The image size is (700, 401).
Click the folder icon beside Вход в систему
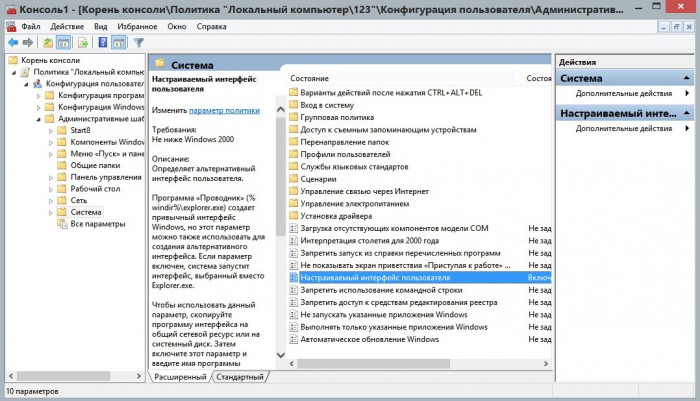click(293, 104)
